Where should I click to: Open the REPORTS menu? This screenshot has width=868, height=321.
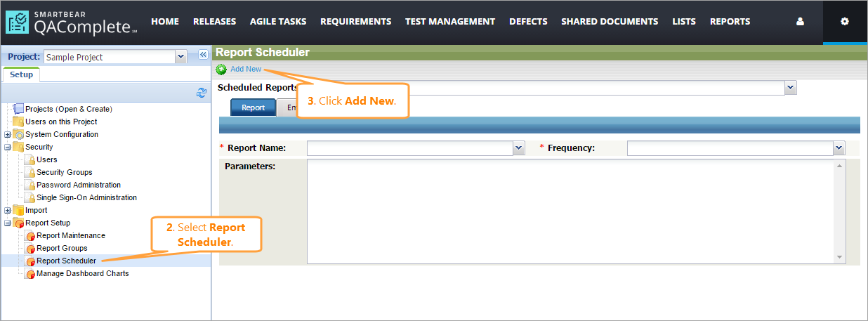click(730, 22)
